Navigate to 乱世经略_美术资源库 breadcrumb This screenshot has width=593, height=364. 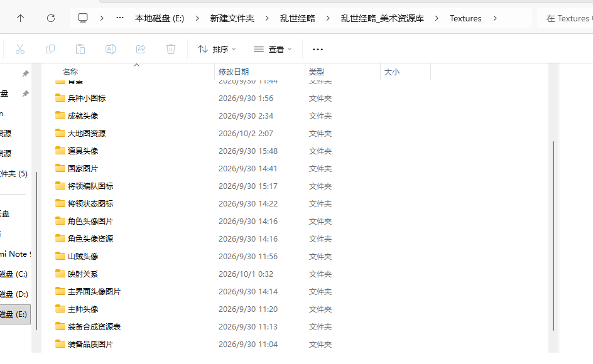[x=383, y=18]
